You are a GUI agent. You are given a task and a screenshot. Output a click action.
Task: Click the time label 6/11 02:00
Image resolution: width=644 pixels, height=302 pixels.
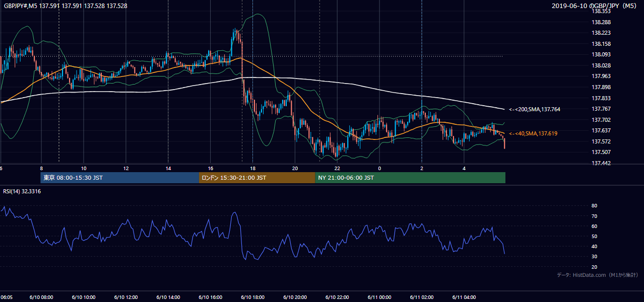(422, 297)
